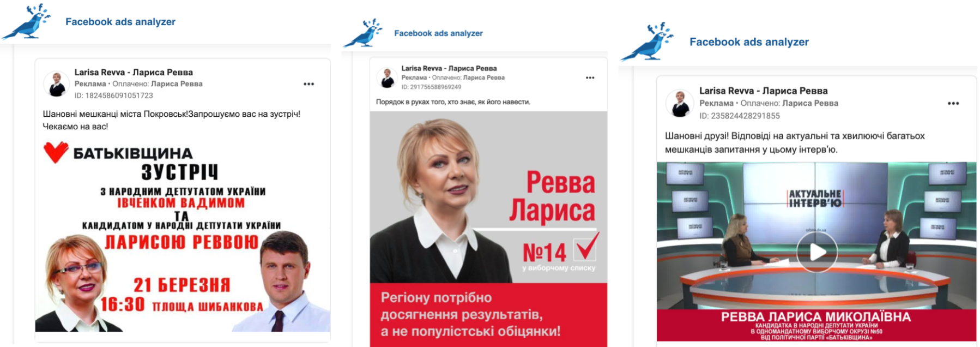The width and height of the screenshot is (980, 347).
Task: Click Facebook ads analyzer title on right
Action: point(749,42)
